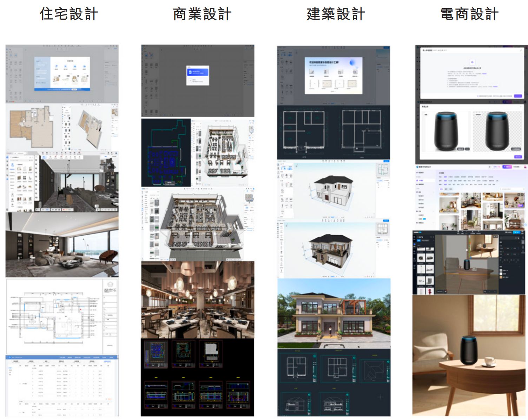Image resolution: width=528 pixels, height=420 pixels.
Task: Click the first icon in welcome dialog of architecture tool
Action: [x=311, y=72]
